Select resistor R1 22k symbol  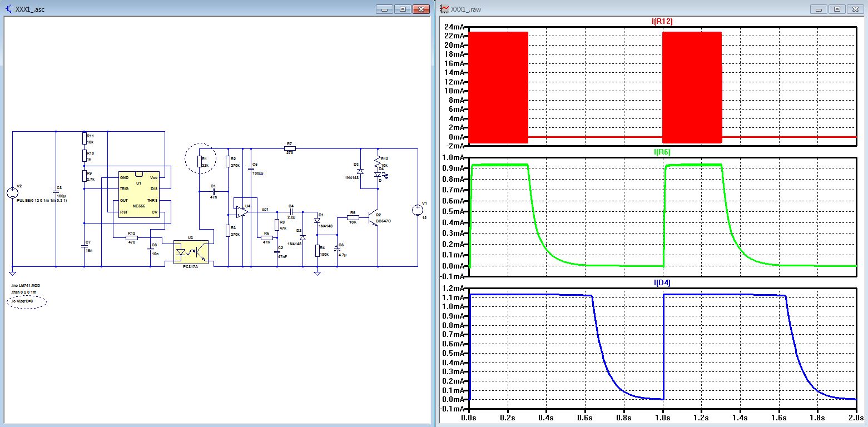(x=200, y=161)
